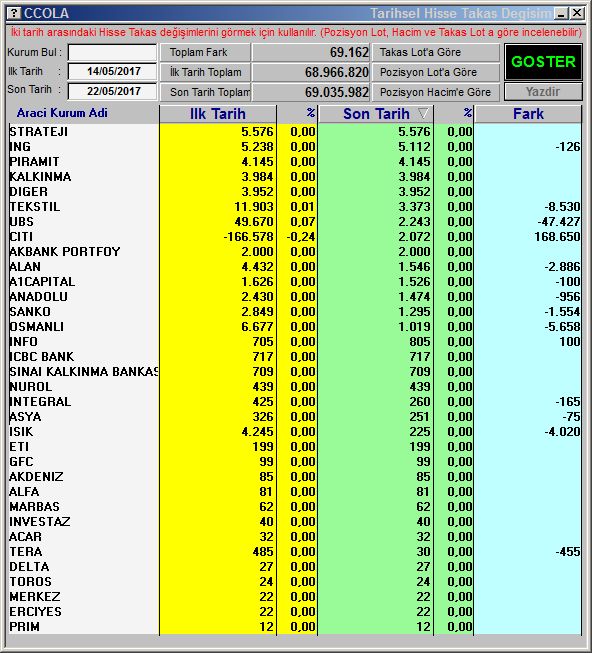Select the CITI row
Viewport: 592px width, 653px height.
[x=295, y=237]
